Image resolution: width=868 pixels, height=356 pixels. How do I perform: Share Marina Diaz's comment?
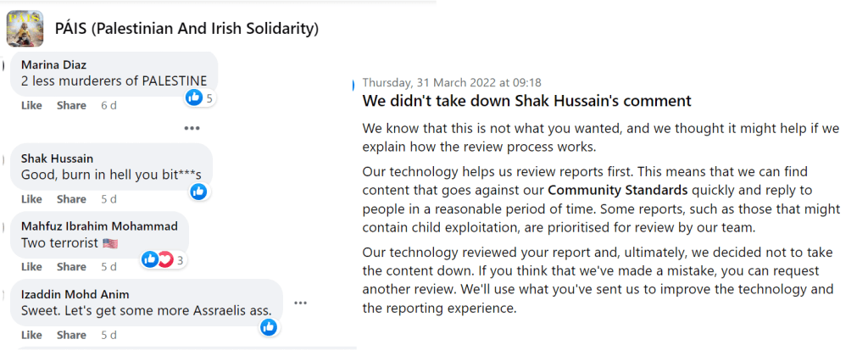pos(71,105)
